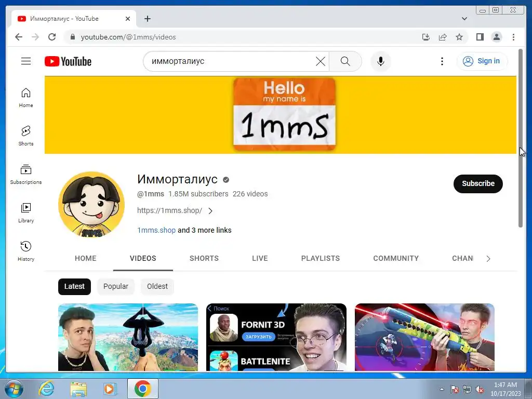532x399 pixels.
Task: Go forward in the browser
Action: [35, 37]
